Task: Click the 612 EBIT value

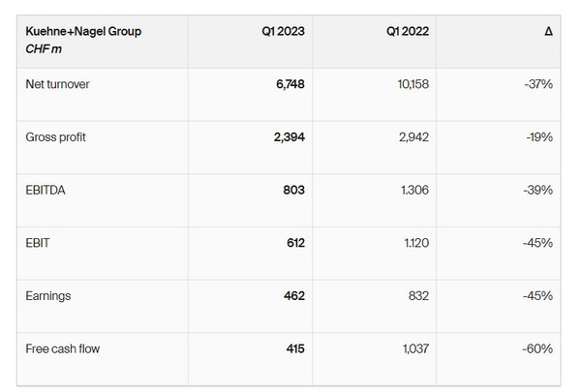Action: [294, 243]
